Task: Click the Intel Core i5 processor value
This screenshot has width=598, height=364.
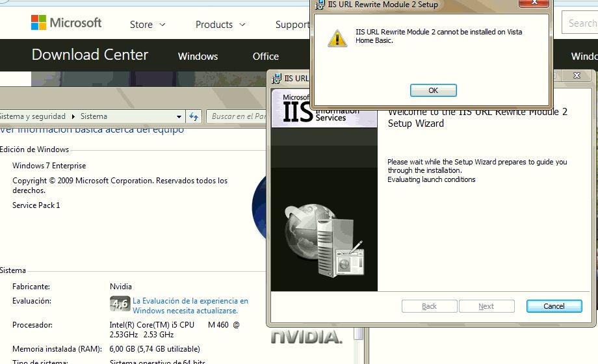Action: (x=175, y=330)
